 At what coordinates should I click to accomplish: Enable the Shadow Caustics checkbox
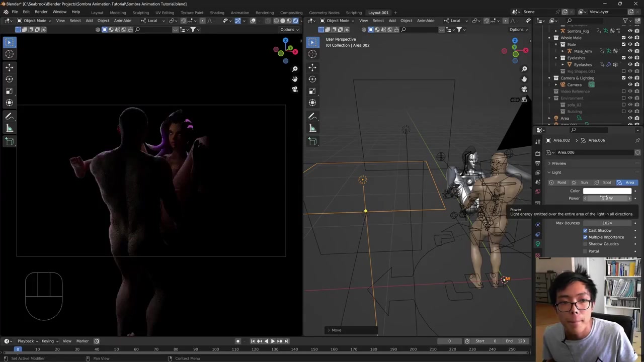coord(585,244)
